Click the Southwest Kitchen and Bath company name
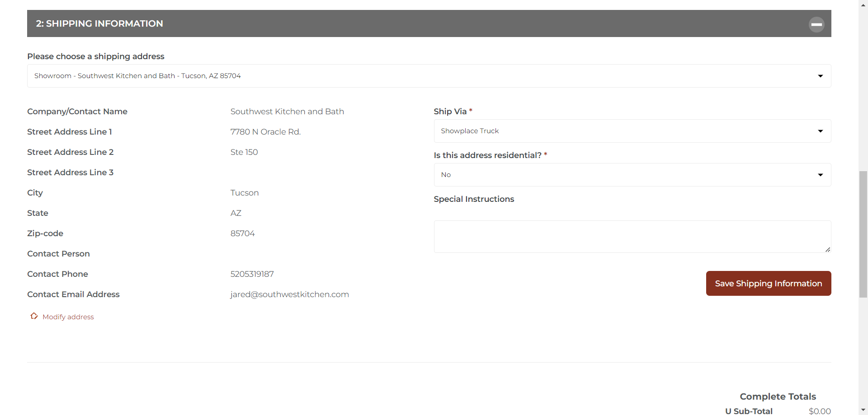 [287, 112]
